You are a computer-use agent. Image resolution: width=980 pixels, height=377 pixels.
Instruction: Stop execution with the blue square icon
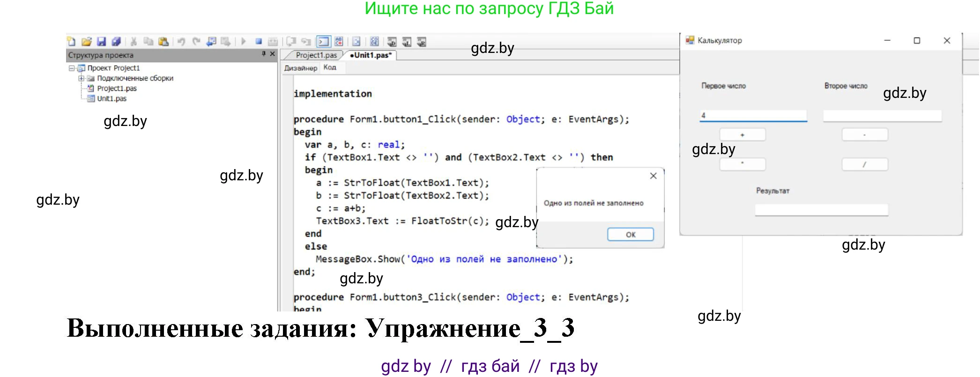(x=258, y=42)
